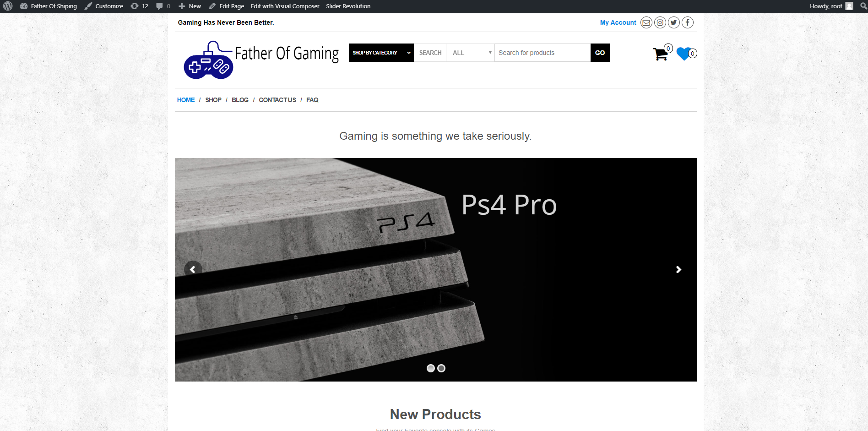Switch to the SHOP menu item

pyautogui.click(x=213, y=100)
